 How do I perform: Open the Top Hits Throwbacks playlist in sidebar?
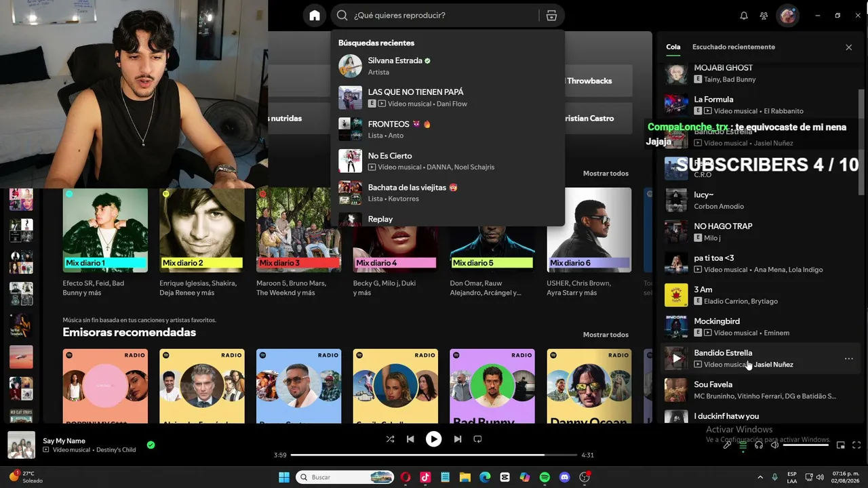[x=21, y=325]
